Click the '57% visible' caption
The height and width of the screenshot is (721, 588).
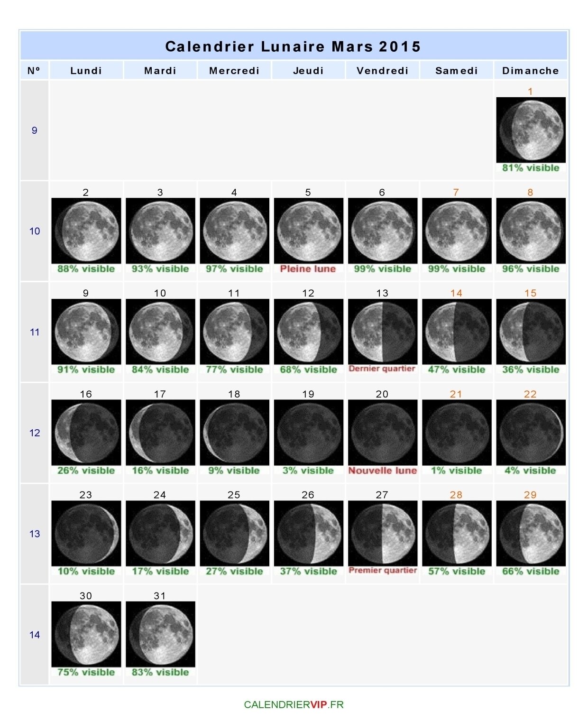pos(457,572)
